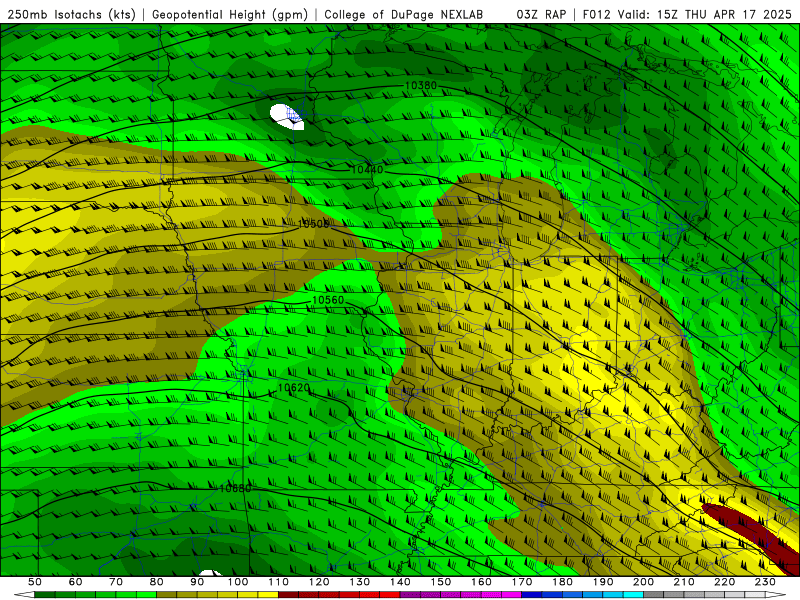800x600 pixels.
Task: Click the 'Geopotential Height (gpm)' title text
Action: (x=230, y=14)
